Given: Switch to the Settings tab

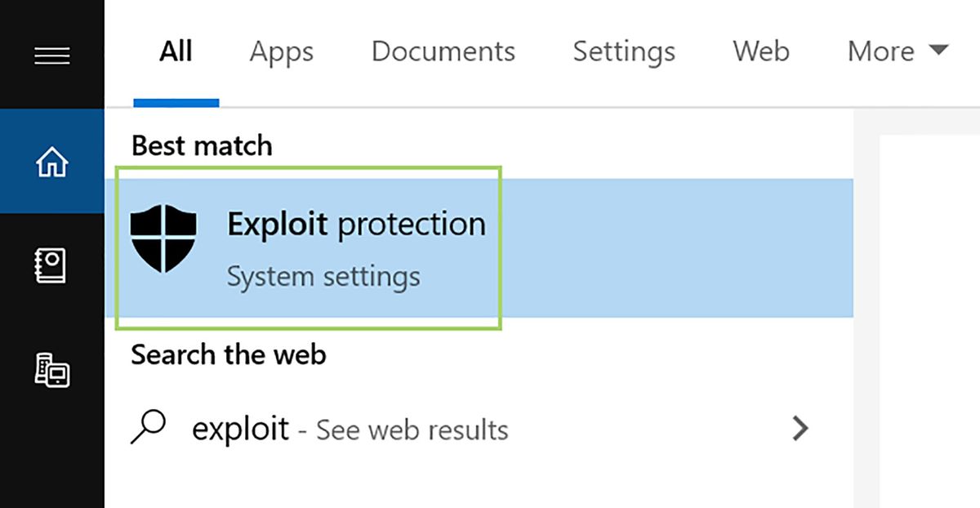Looking at the screenshot, I should click(x=623, y=51).
